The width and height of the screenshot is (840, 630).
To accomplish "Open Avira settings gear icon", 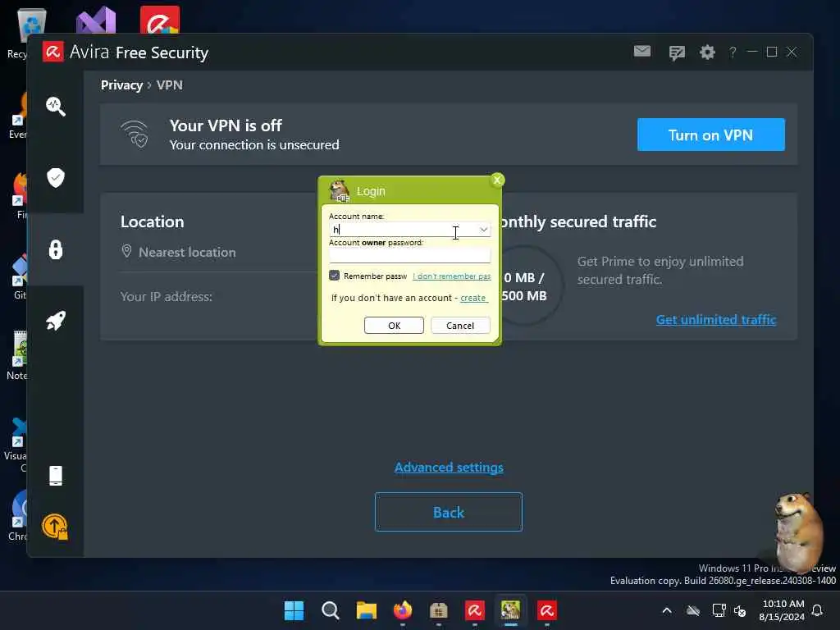I will pos(708,52).
